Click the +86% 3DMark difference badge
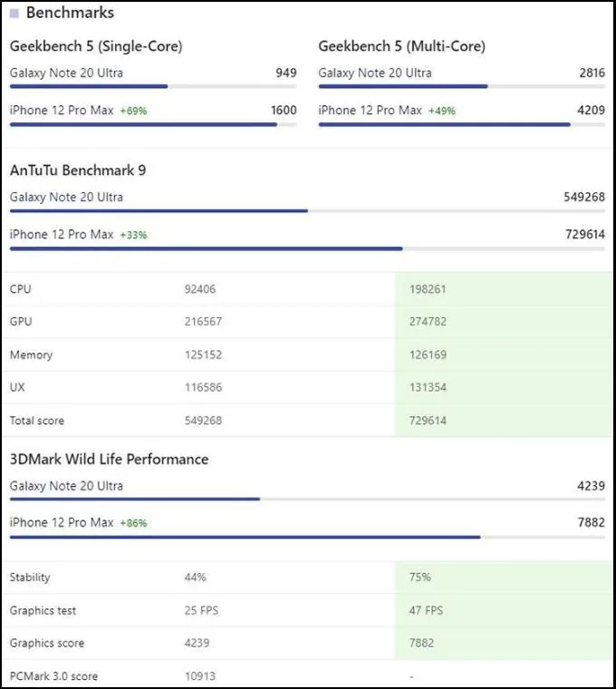The image size is (616, 689). pos(133,523)
